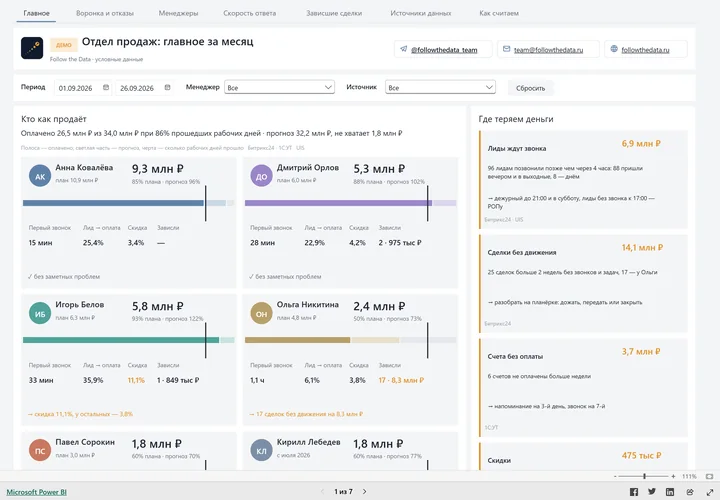This screenshot has width=720, height=500.
Task: Open the Менеджер dropdown
Action: click(279, 87)
